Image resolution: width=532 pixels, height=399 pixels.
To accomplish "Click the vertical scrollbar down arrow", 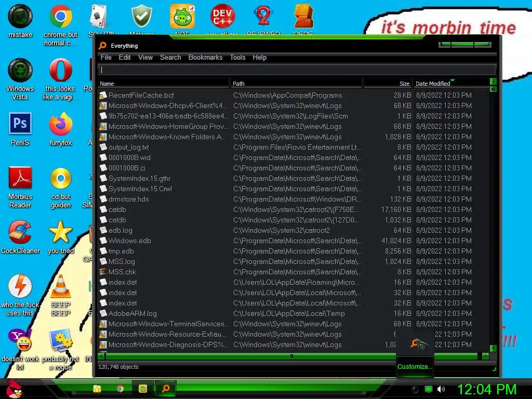I will click(494, 349).
